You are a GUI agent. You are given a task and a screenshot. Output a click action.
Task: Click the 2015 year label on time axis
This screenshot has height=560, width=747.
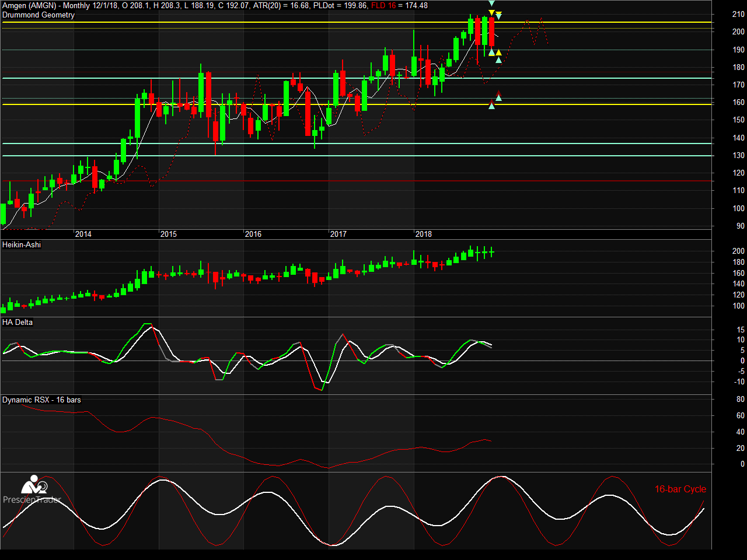point(169,234)
